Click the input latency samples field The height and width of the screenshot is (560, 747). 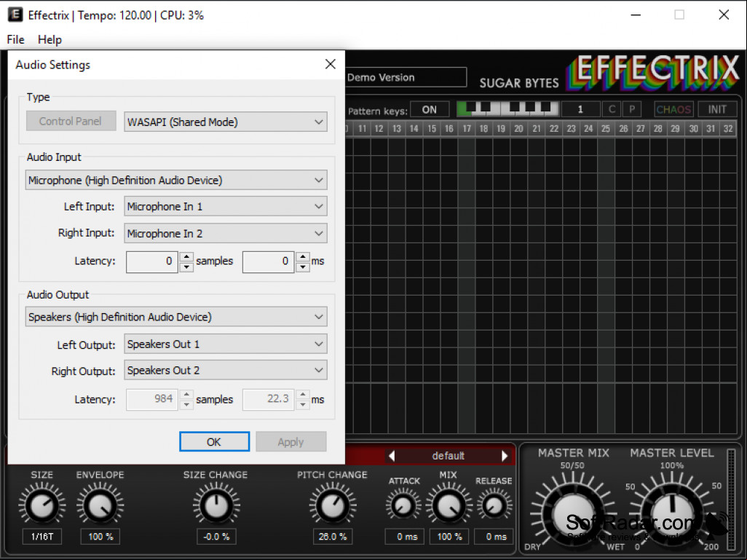click(152, 261)
